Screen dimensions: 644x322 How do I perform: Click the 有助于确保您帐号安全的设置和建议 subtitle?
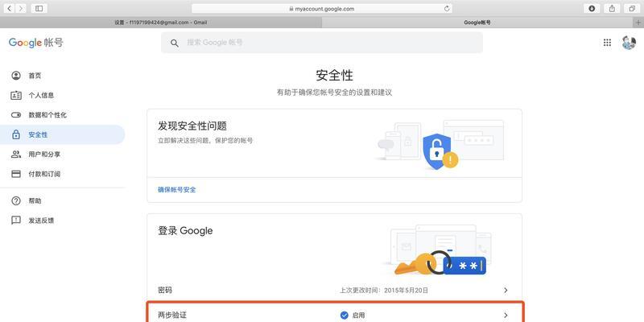click(334, 93)
